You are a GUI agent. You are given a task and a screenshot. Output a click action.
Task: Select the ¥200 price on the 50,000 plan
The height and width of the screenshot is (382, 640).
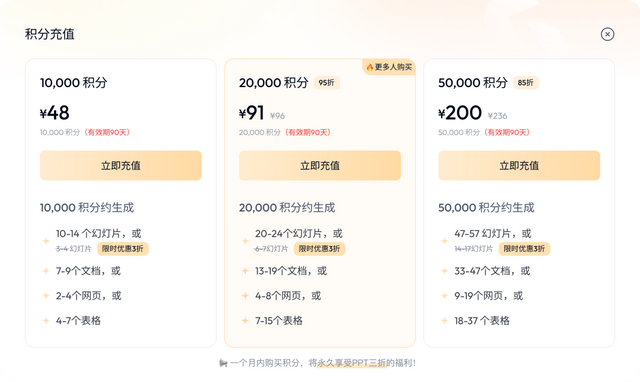460,113
